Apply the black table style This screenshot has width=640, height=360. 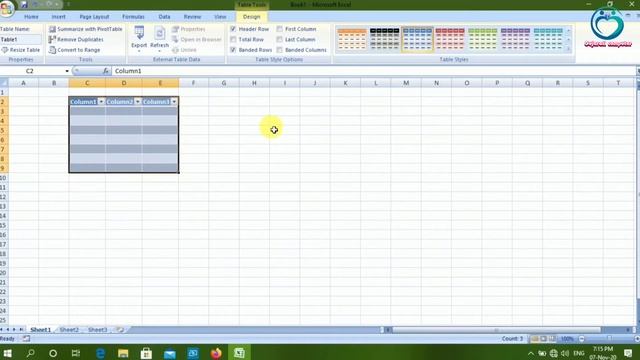pyautogui.click(x=384, y=39)
